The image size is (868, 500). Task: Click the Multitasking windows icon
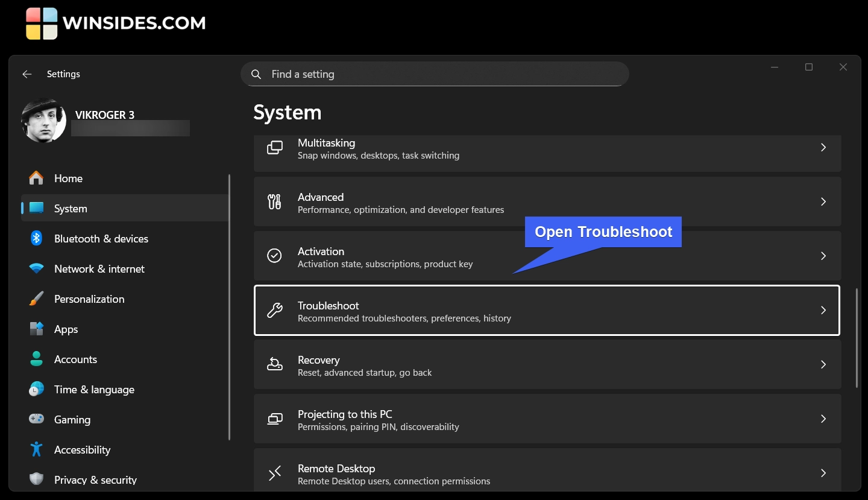(x=274, y=148)
